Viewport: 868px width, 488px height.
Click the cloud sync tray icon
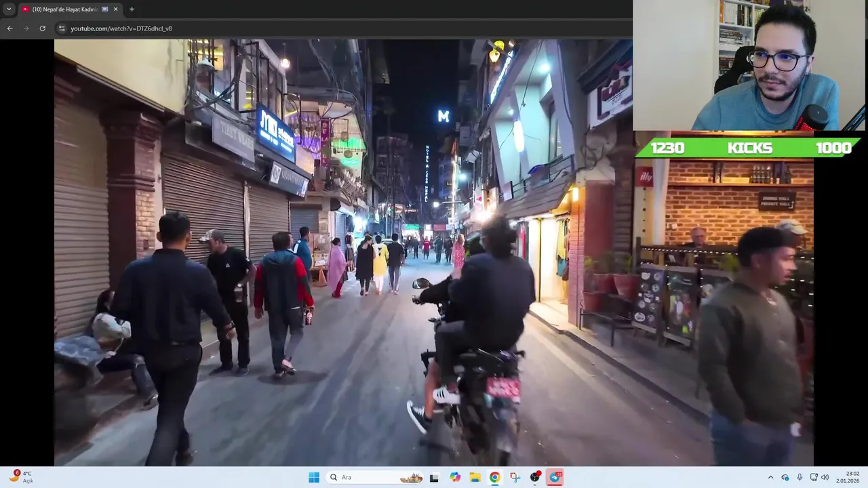pyautogui.click(x=785, y=477)
